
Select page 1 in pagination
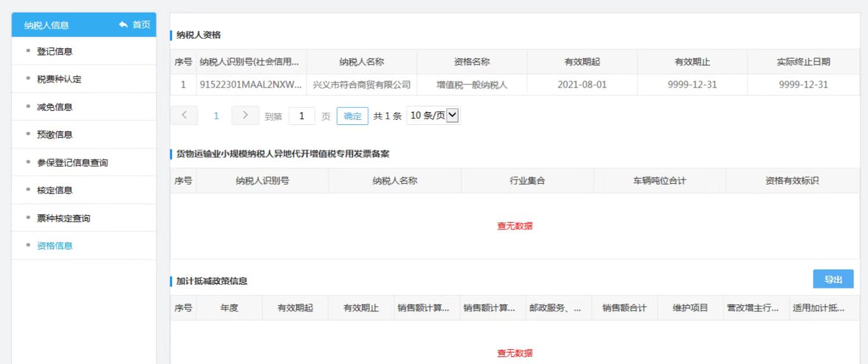215,116
